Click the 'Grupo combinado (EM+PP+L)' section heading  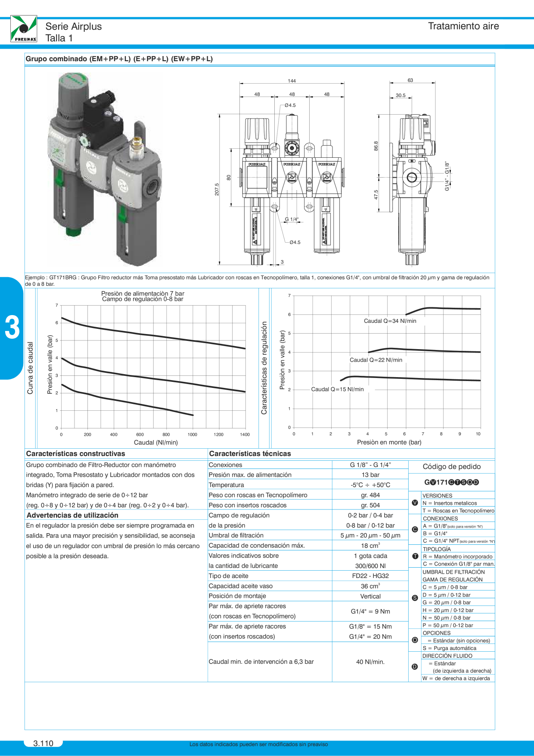[x=119, y=59]
